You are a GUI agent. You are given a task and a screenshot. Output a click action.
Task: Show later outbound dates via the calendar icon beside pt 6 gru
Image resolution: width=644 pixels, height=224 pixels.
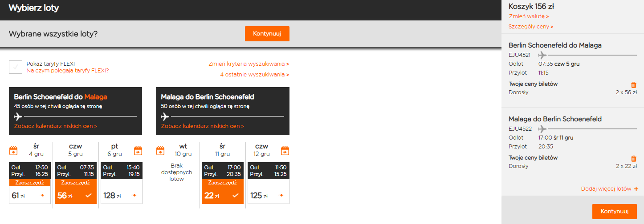click(138, 150)
